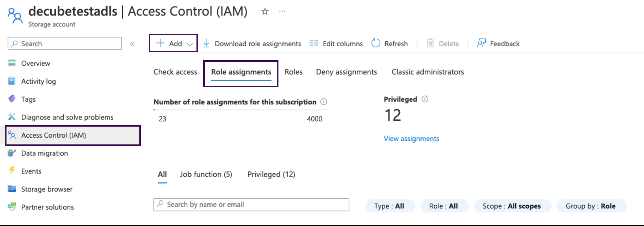Open Diagnose and solve problems

point(67,117)
